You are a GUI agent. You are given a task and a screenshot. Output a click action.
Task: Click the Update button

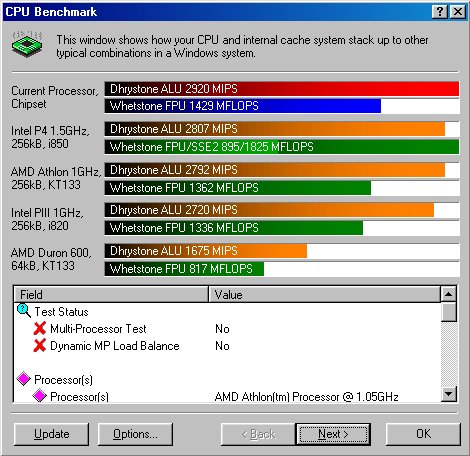coord(52,434)
